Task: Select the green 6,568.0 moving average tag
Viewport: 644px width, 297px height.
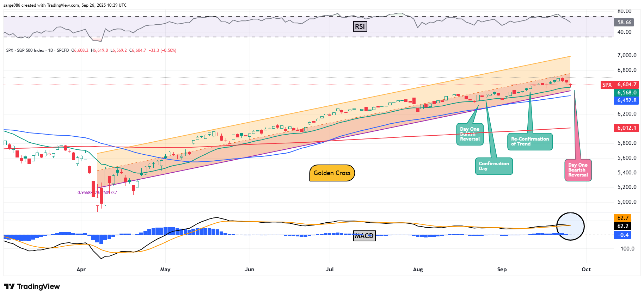Action: 626,93
